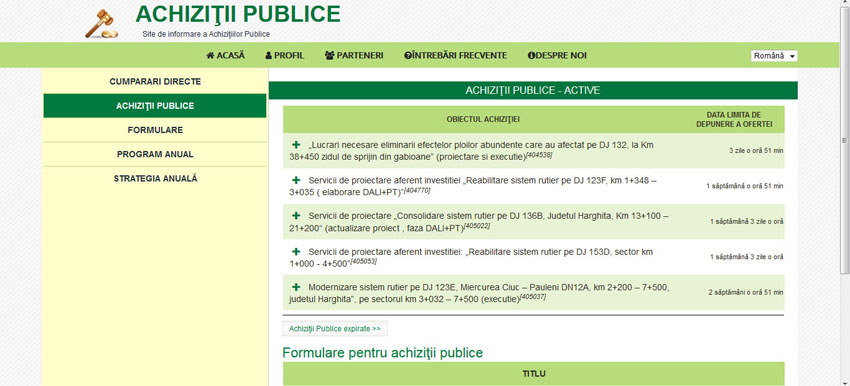
Task: Open the PROFIL menu item
Action: pyautogui.click(x=285, y=55)
